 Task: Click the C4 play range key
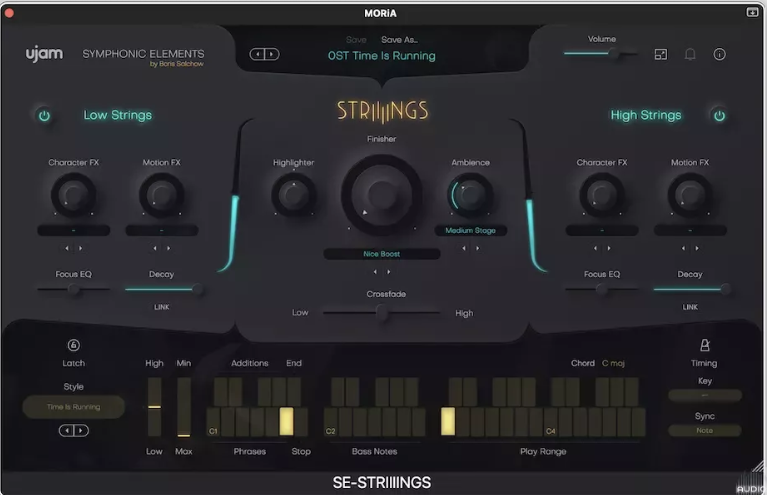point(551,422)
